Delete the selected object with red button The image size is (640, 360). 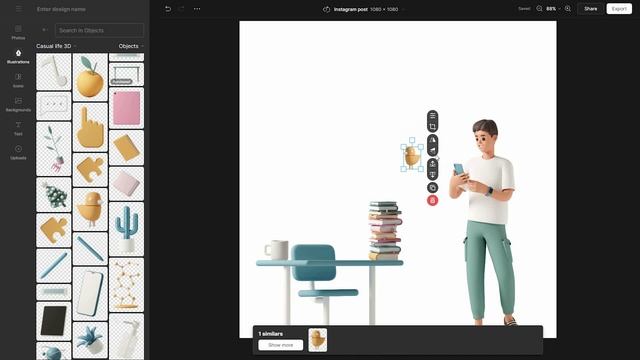click(432, 200)
